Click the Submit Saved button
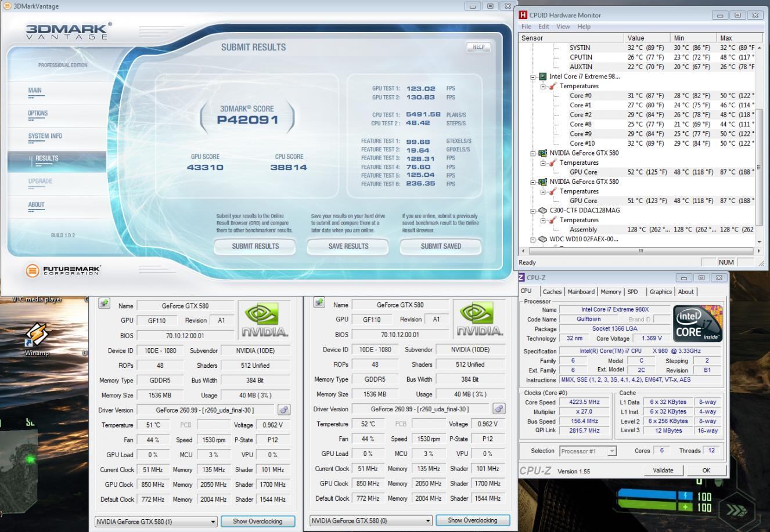Viewport: 770px width, 532px height. point(441,246)
